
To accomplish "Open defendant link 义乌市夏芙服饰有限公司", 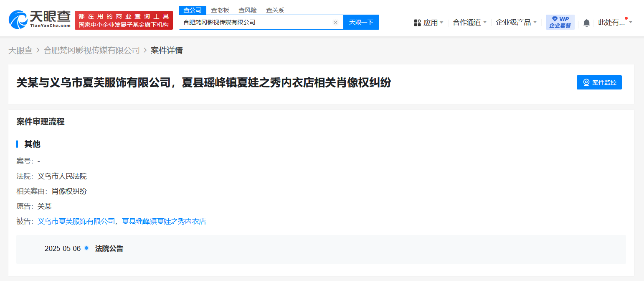I will 76,221.
